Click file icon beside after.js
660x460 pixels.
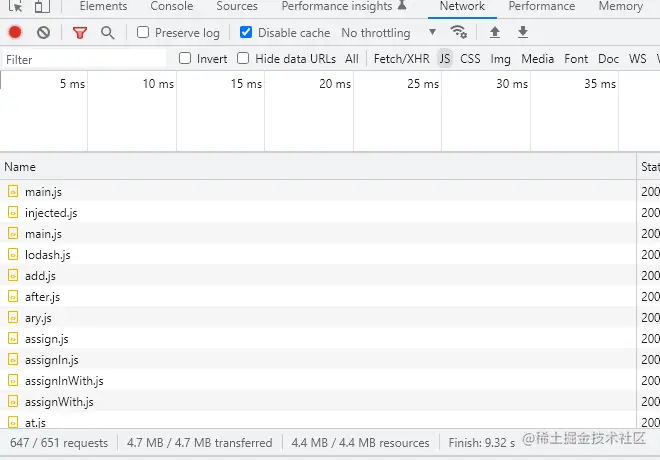tap(13, 296)
